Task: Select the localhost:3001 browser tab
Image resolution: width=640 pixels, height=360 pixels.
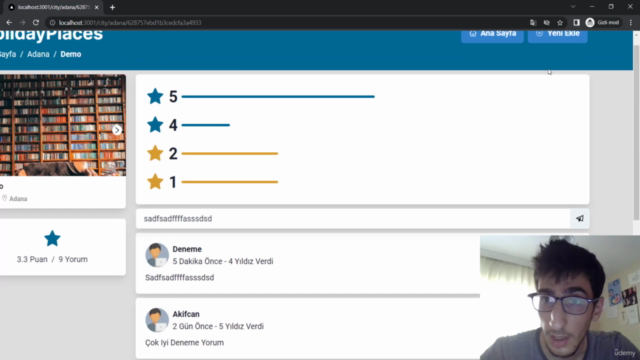Action: tap(54, 7)
